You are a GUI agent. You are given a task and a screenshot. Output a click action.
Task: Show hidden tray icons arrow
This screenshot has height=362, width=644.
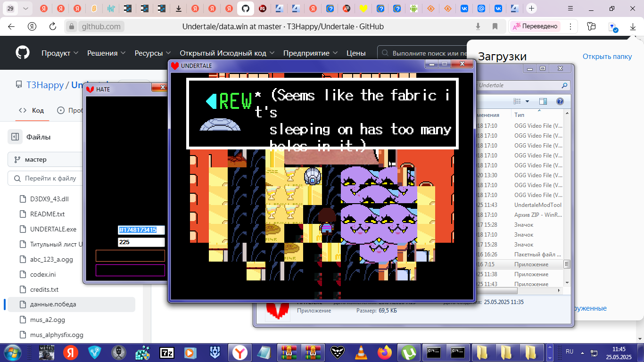point(583,352)
